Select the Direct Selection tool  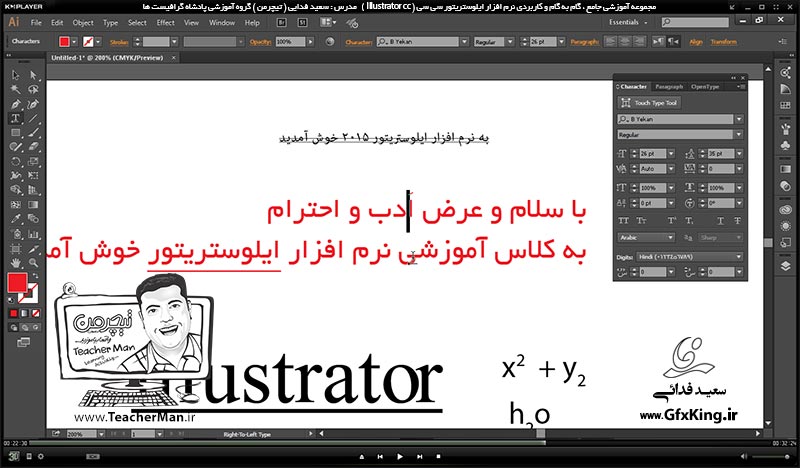[33, 76]
